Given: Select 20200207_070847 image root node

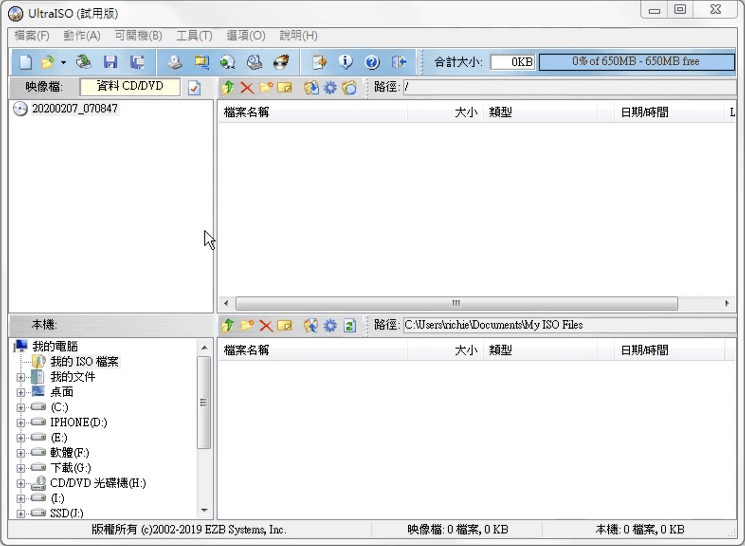Looking at the screenshot, I should [75, 109].
